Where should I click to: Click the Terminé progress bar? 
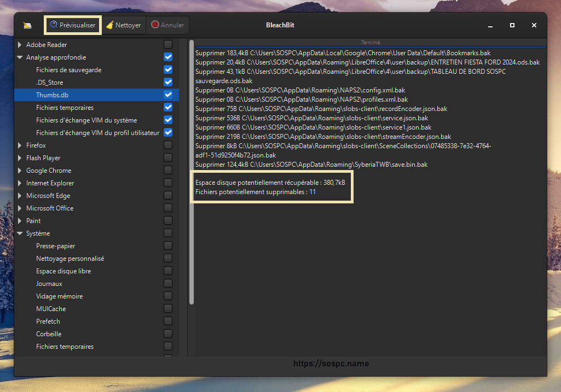(371, 43)
